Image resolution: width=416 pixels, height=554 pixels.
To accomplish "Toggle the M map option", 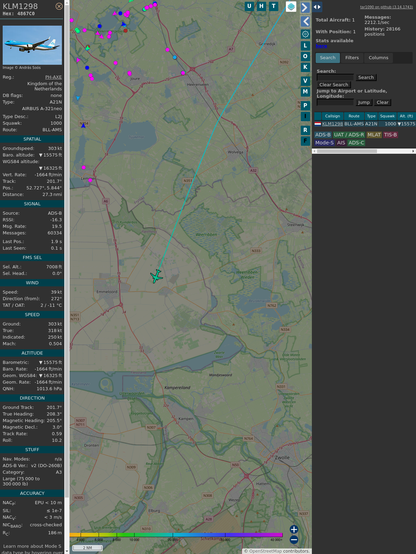I will click(x=305, y=92).
